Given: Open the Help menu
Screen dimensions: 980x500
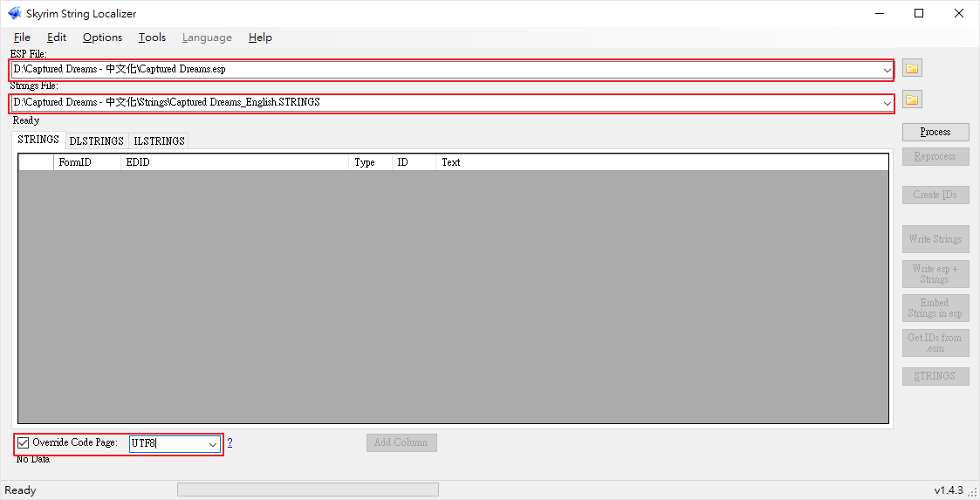Looking at the screenshot, I should point(260,38).
